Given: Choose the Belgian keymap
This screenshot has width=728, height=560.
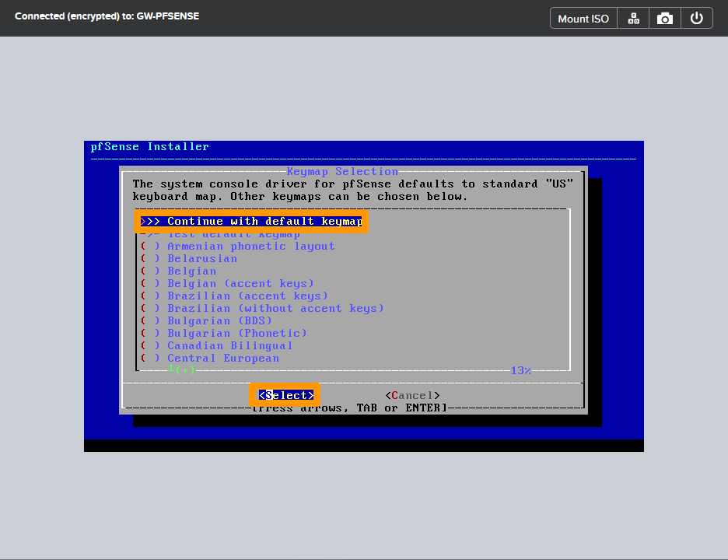Looking at the screenshot, I should tap(191, 271).
